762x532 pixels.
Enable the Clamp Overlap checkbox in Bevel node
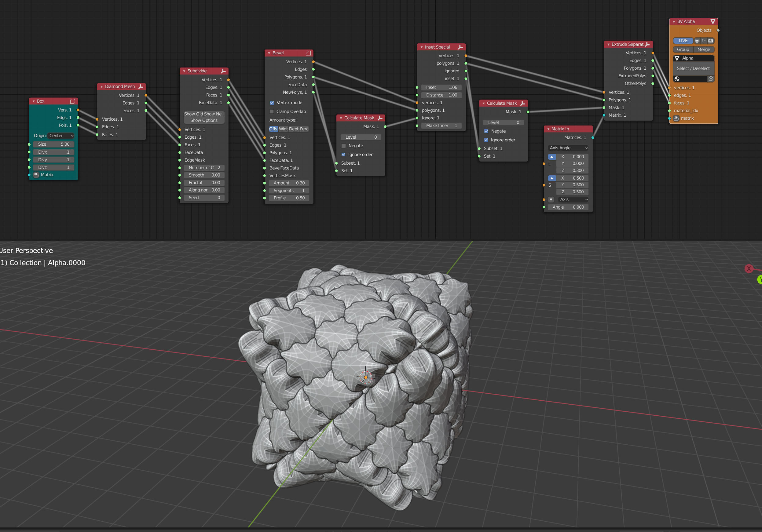click(x=272, y=111)
